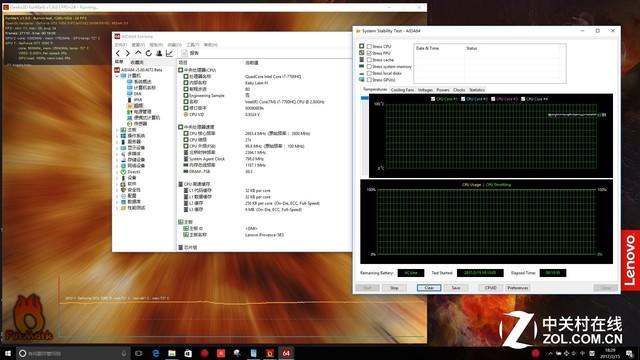Refresh the AIDA64 Extreme view
640x360 pixels.
click(149, 53)
